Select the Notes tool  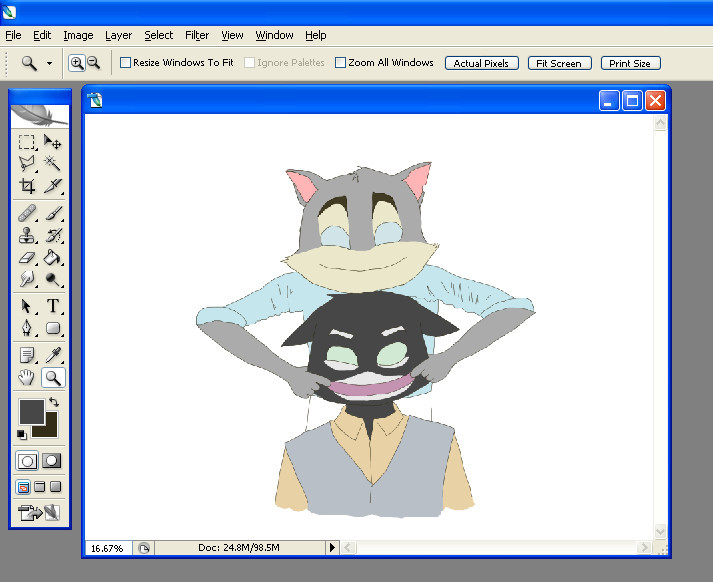27,355
